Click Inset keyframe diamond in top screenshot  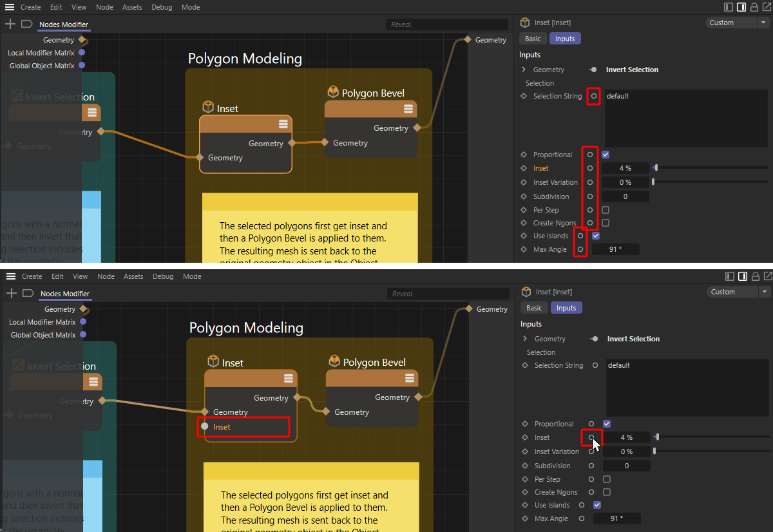point(524,168)
